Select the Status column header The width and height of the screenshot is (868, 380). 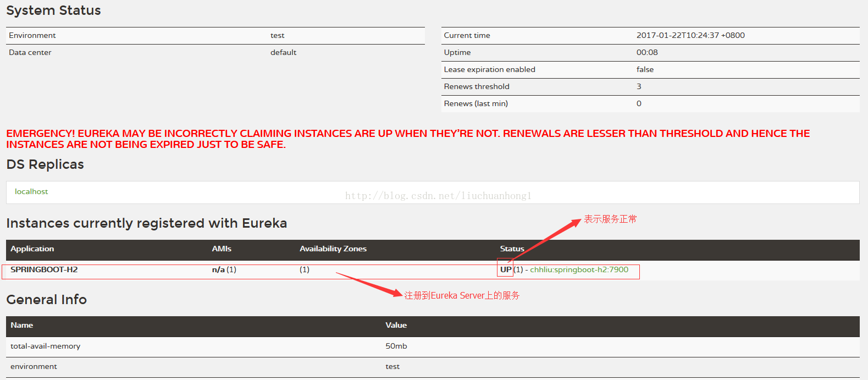[x=512, y=249]
